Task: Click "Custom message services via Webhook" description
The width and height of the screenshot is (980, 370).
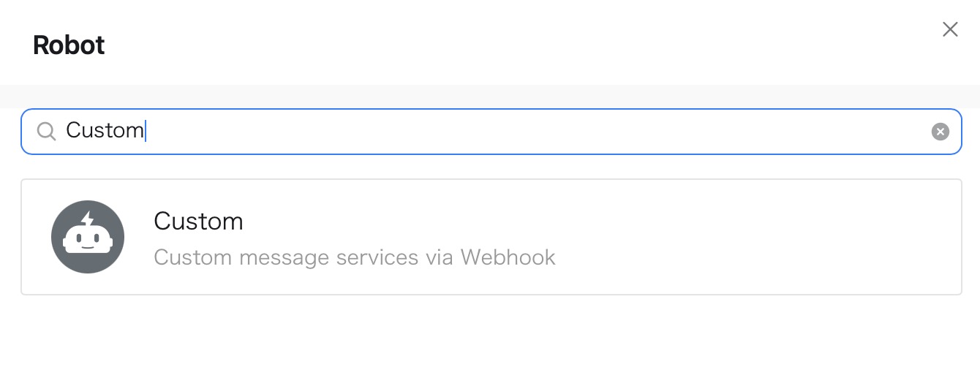Action: pyautogui.click(x=354, y=257)
